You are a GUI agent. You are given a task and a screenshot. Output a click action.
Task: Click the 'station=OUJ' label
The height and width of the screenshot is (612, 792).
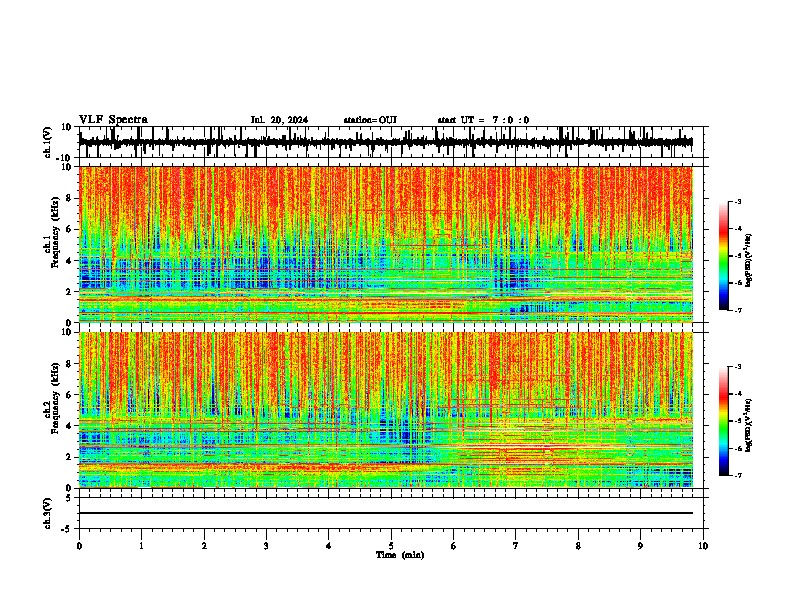coord(370,120)
